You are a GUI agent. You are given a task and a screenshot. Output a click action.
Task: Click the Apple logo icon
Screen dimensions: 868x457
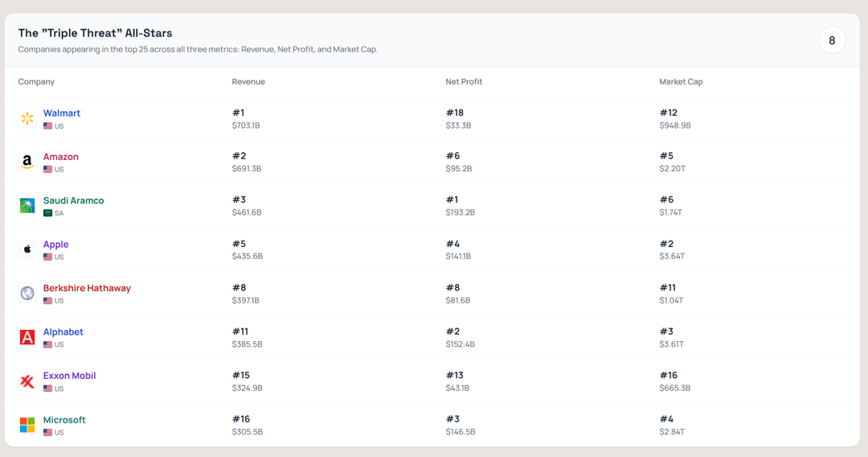click(x=27, y=250)
